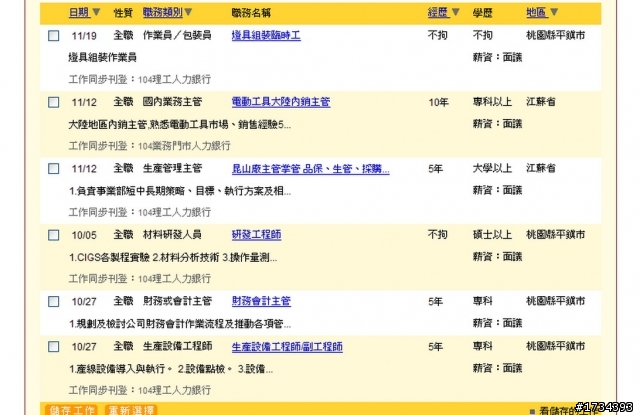
Task: Click 財務或會計主管 category text
Action: coord(177,301)
